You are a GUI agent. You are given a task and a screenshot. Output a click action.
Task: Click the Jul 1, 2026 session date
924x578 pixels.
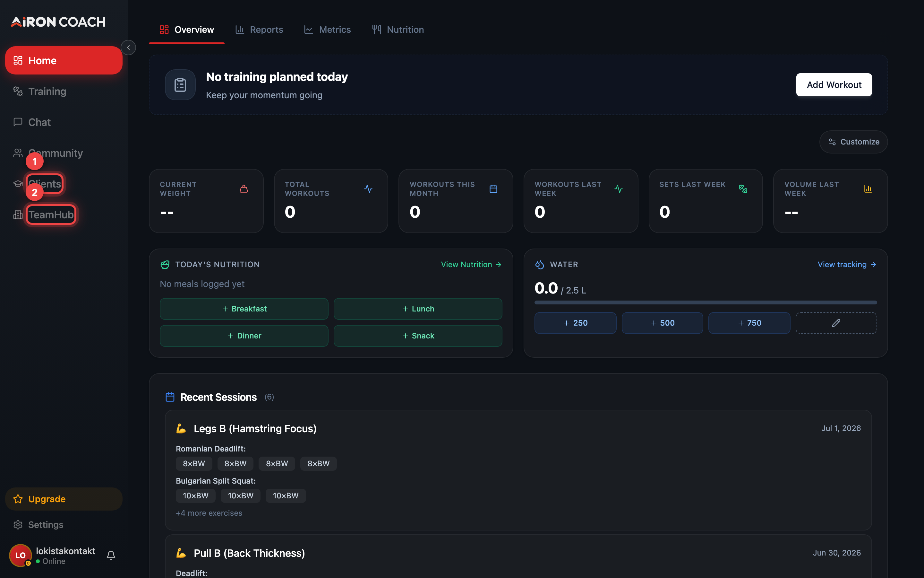pos(841,428)
